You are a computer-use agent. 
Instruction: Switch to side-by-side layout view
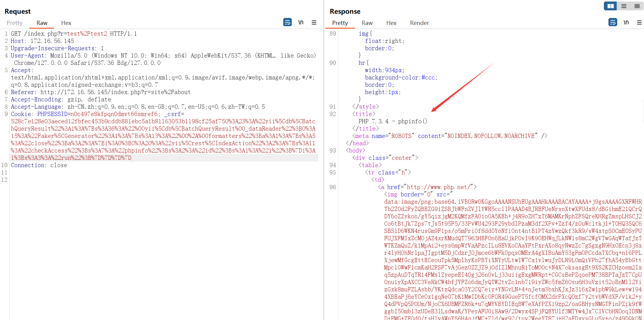coord(610,6)
